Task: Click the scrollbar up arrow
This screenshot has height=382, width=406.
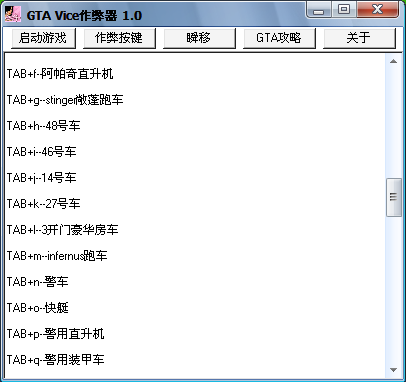Action: [393, 61]
